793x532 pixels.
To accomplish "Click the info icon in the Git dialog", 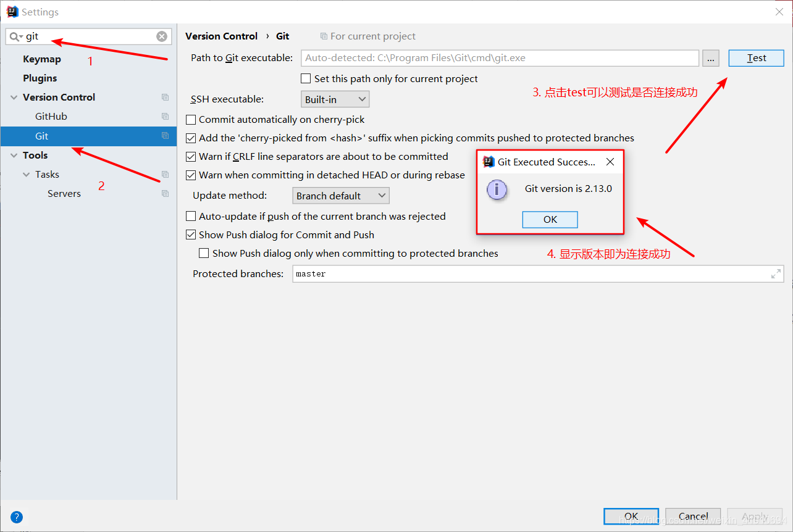I will point(497,189).
